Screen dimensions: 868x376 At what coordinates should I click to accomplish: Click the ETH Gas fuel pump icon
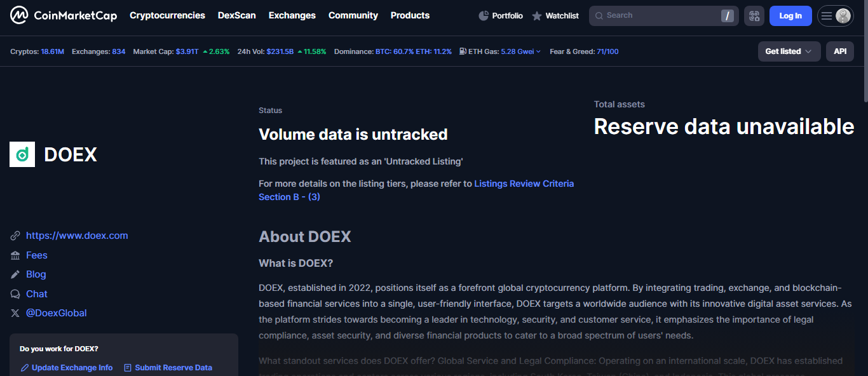pyautogui.click(x=462, y=51)
